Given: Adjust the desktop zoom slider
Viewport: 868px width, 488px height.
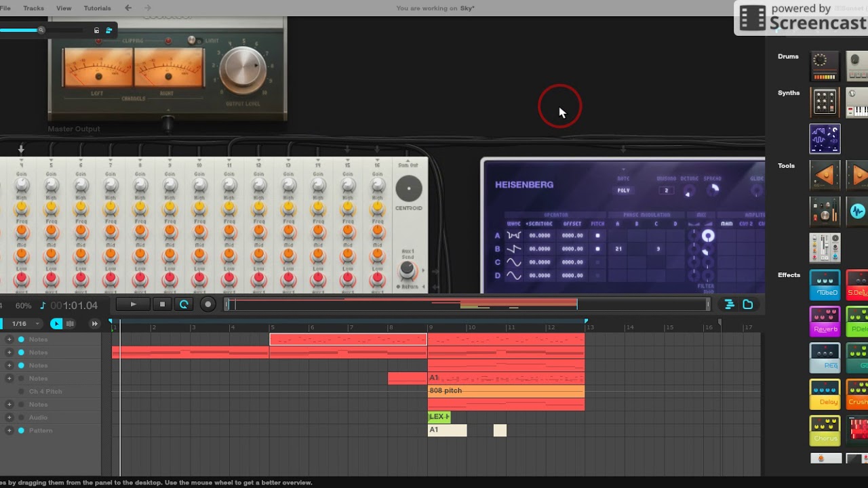Looking at the screenshot, I should (x=41, y=30).
